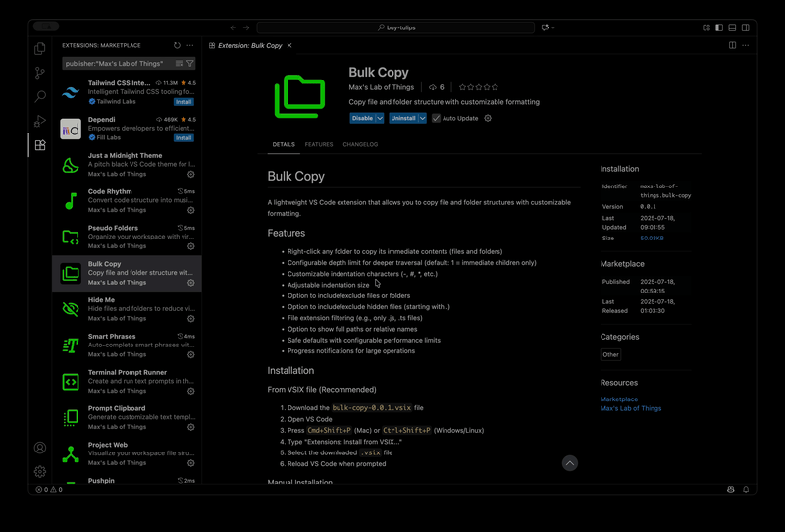The image size is (785, 532).
Task: Click manage gear for Just a Midnight Theme
Action: coord(190,174)
